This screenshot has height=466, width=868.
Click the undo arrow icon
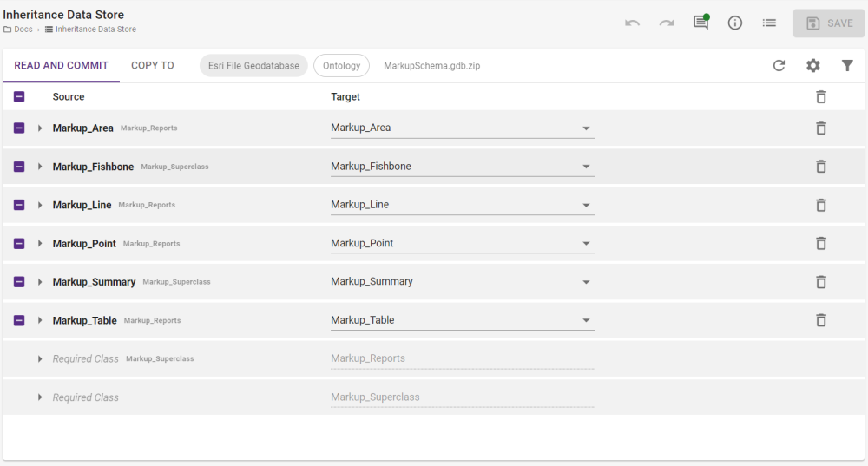pyautogui.click(x=632, y=23)
